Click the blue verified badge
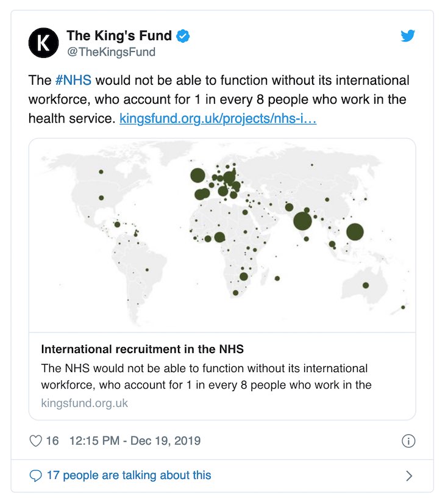 tap(183, 36)
